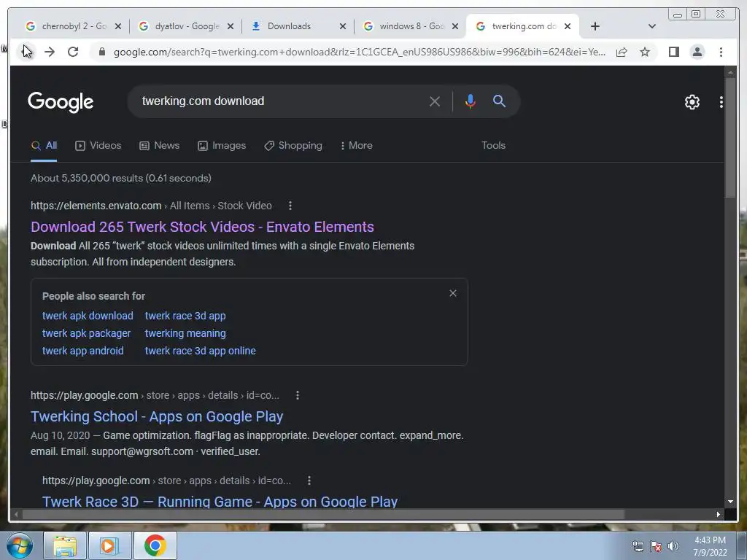The height and width of the screenshot is (560, 747).
Task: Bookmark this page with the star icon
Action: [x=645, y=52]
